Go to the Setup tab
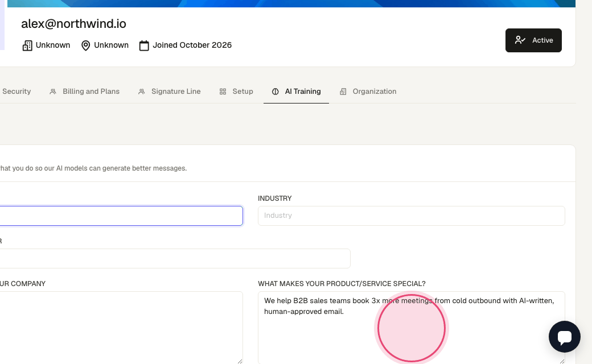The height and width of the screenshot is (364, 592). click(236, 91)
